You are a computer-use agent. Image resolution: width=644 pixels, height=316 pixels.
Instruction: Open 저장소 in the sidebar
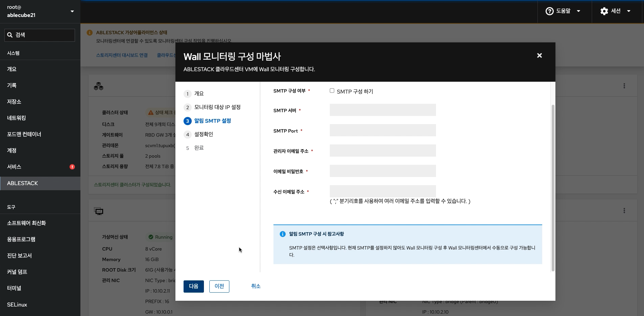pos(40,102)
